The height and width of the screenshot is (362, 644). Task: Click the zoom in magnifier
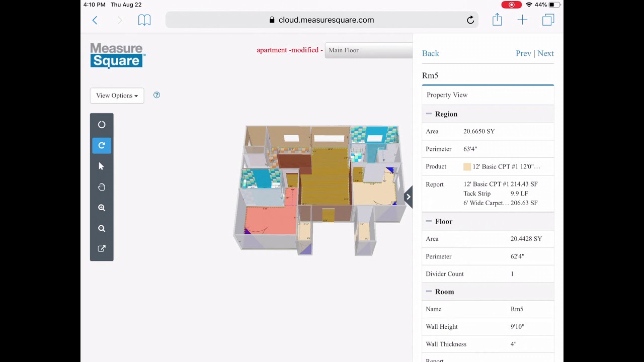(x=102, y=208)
